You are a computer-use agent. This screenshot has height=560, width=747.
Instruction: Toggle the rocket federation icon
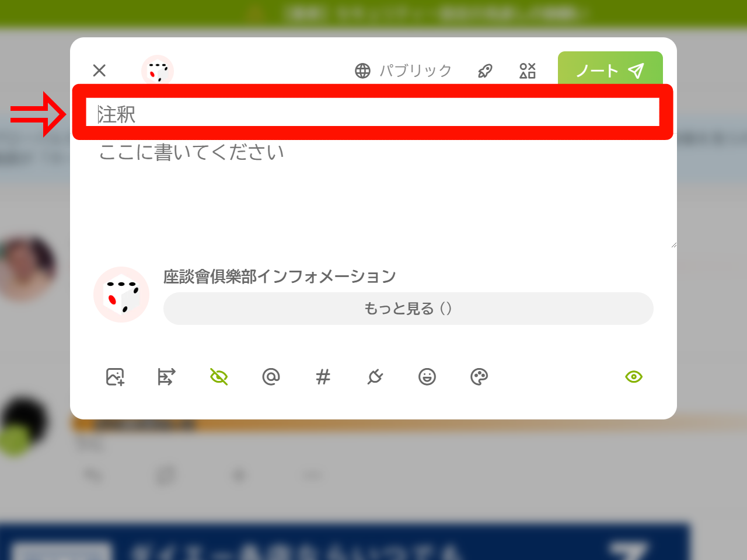485,71
